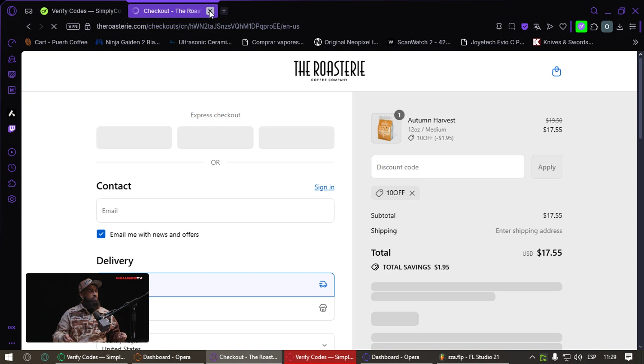Screen dimensions: 644x364
Task: Open the purple shield ad blocker icon
Action: tap(524, 27)
